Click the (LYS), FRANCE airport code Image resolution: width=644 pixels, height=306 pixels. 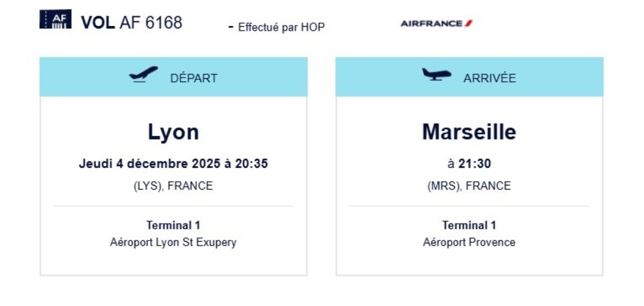[x=173, y=186]
